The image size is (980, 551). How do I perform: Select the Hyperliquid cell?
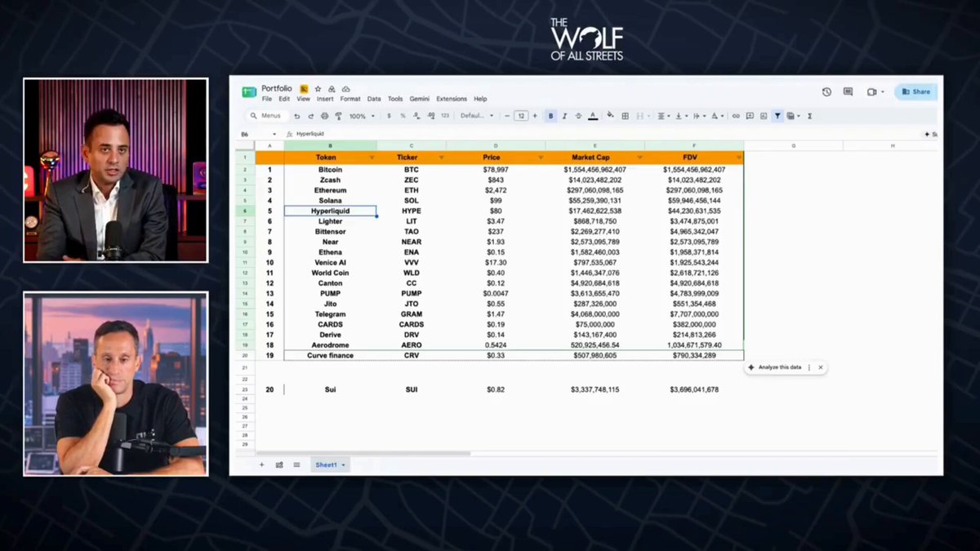click(330, 211)
